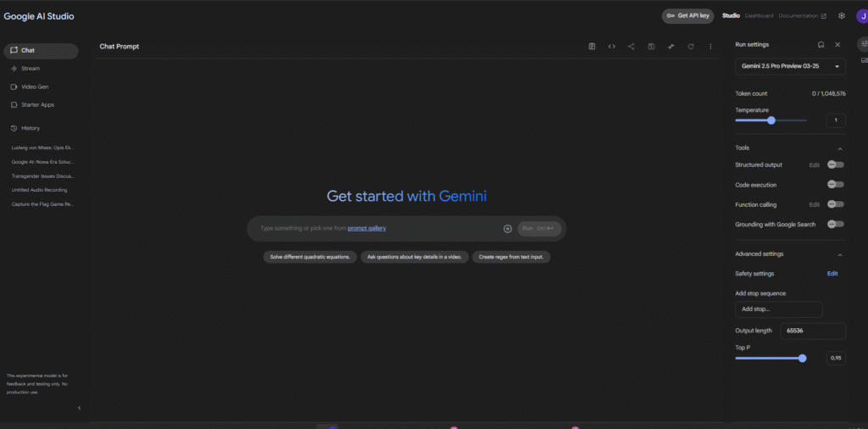The width and height of the screenshot is (868, 429).
Task: Collapse the Advanced settings section
Action: click(x=840, y=254)
